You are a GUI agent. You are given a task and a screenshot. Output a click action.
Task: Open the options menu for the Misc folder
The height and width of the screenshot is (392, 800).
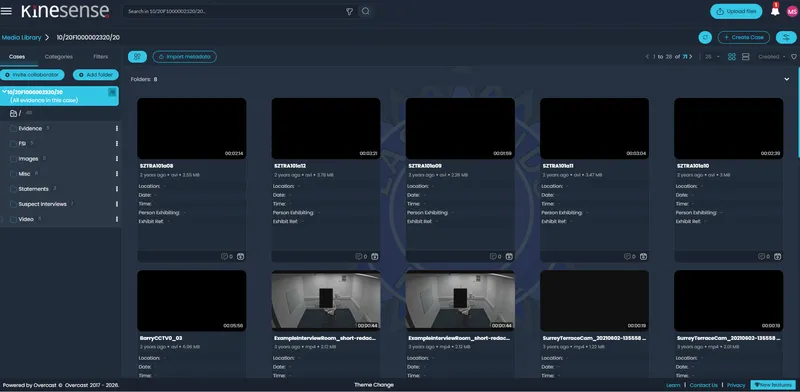pyautogui.click(x=117, y=174)
